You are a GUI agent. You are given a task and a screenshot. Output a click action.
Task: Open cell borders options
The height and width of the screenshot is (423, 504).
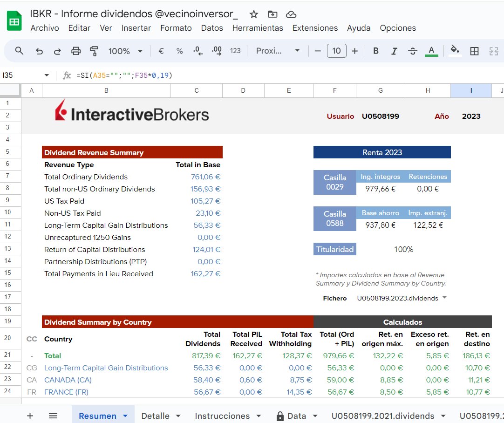[x=474, y=51]
